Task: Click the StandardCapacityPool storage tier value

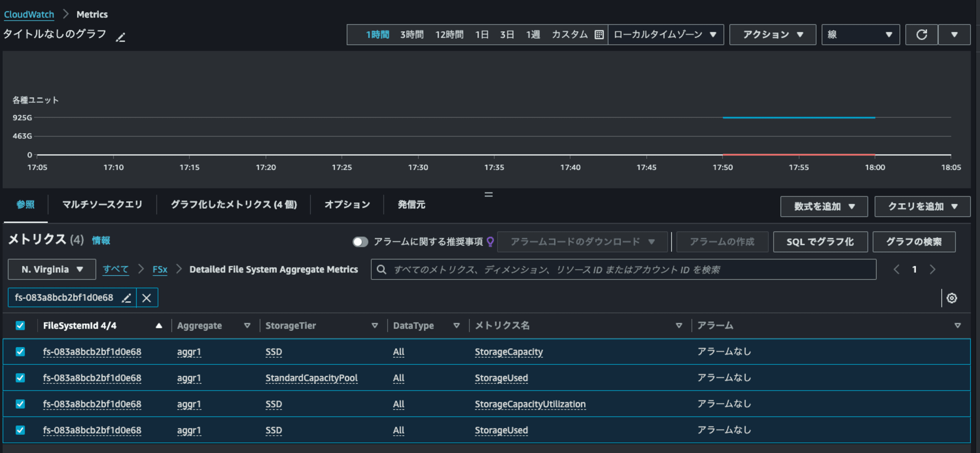Action: click(312, 378)
